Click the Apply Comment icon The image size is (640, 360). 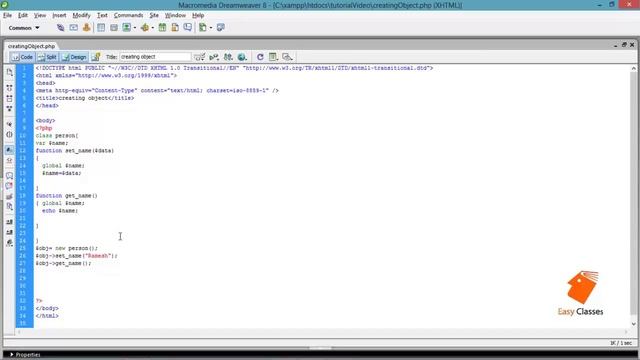pyautogui.click(x=9, y=176)
